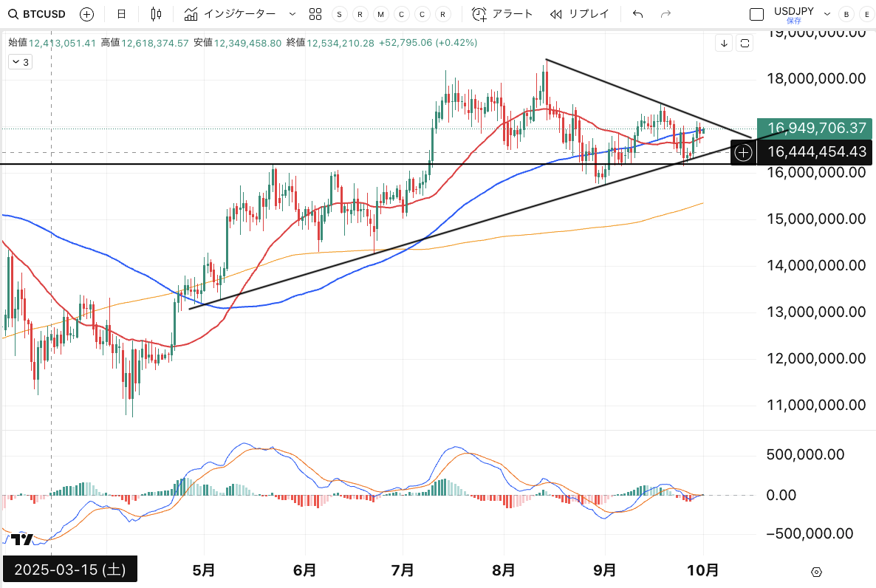Click the −500,000.00 MACD axis label
Screen dimensions: 876x588
810,533
